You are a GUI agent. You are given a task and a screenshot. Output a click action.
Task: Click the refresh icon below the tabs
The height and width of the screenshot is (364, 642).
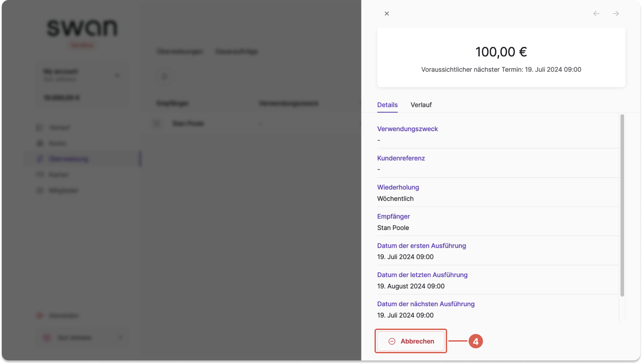click(x=164, y=77)
